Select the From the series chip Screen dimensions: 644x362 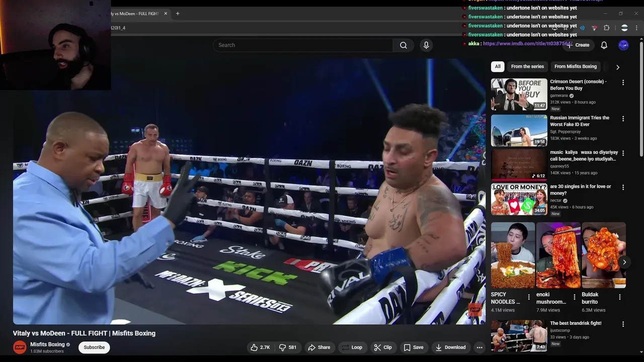(x=527, y=66)
